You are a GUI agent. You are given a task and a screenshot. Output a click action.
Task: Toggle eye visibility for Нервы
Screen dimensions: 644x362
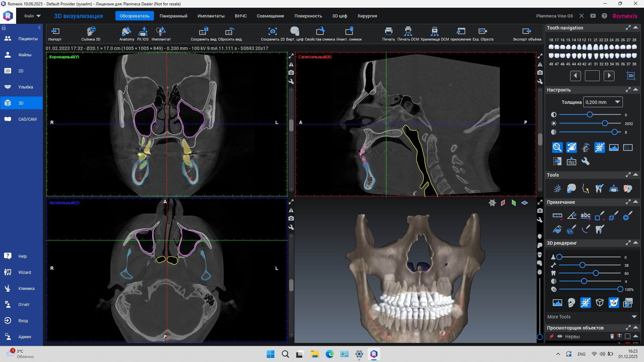point(560,337)
